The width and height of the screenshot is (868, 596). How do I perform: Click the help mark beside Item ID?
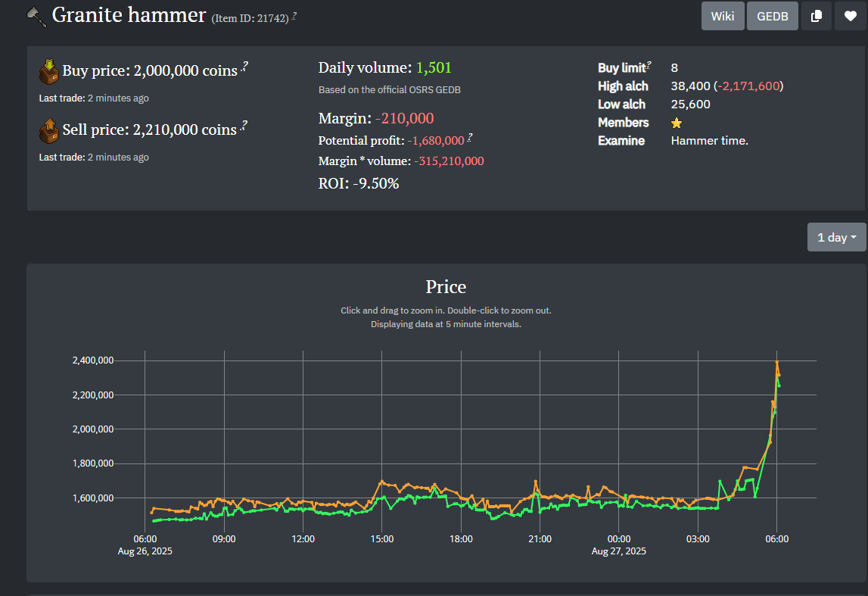294,17
